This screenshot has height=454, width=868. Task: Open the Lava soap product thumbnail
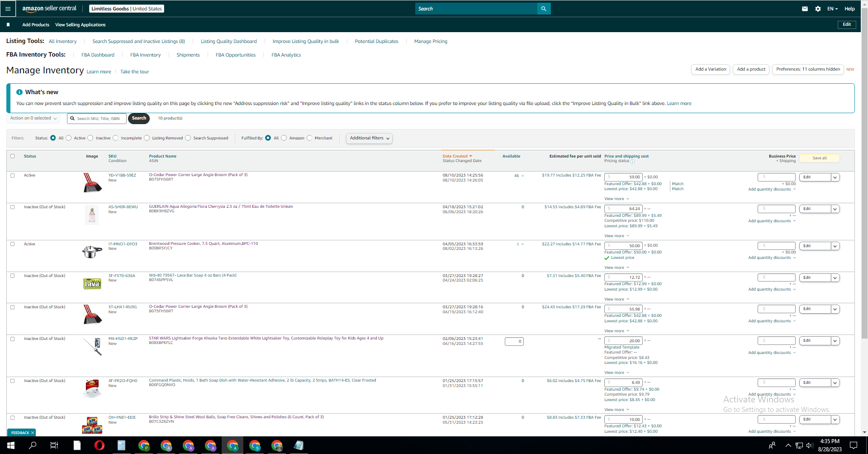pos(92,283)
